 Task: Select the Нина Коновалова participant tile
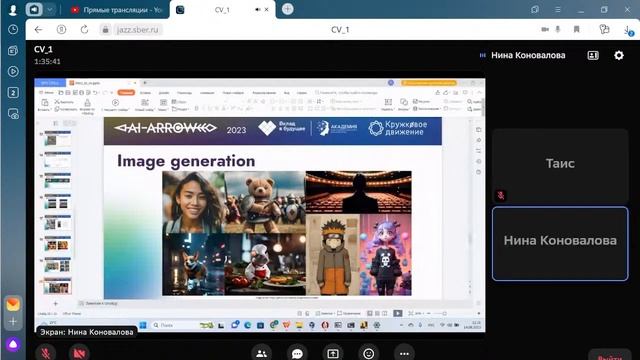point(560,244)
